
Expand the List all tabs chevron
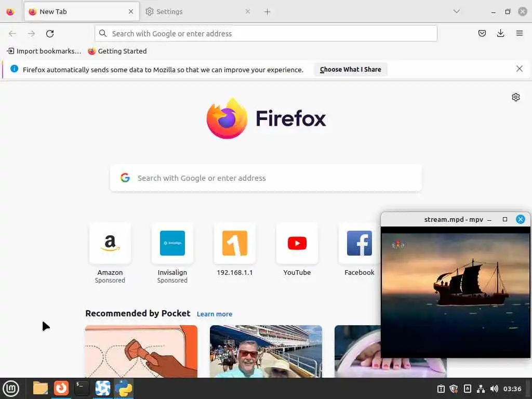click(456, 11)
